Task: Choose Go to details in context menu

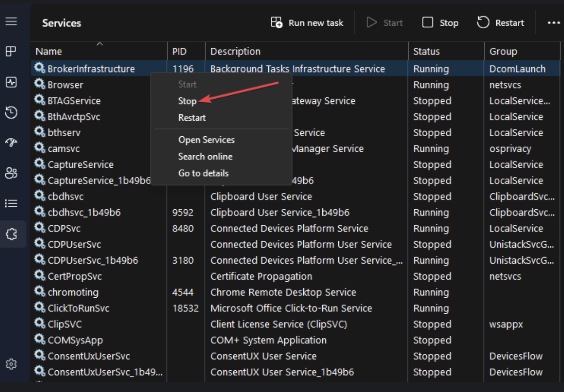Action: tap(203, 173)
